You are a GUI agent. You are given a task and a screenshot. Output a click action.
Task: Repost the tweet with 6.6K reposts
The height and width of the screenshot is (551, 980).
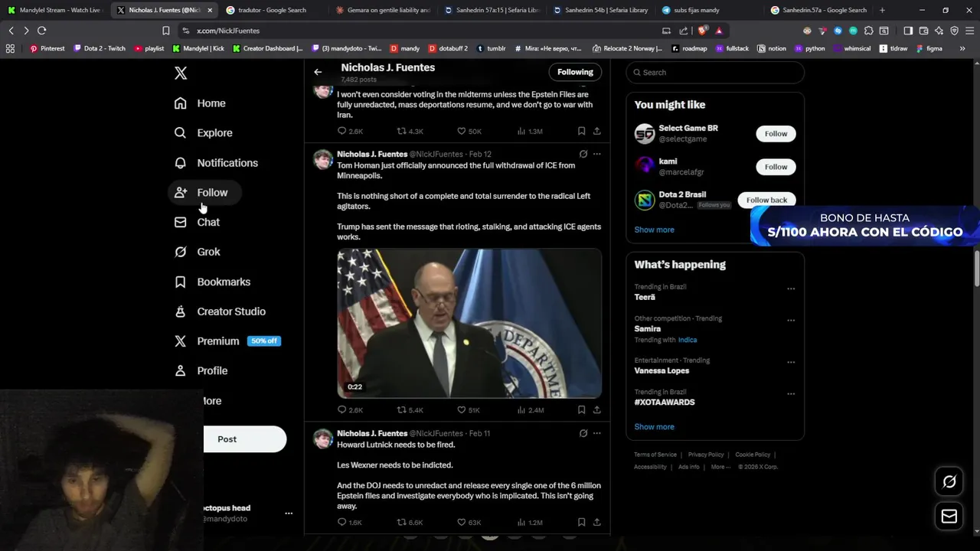click(401, 523)
